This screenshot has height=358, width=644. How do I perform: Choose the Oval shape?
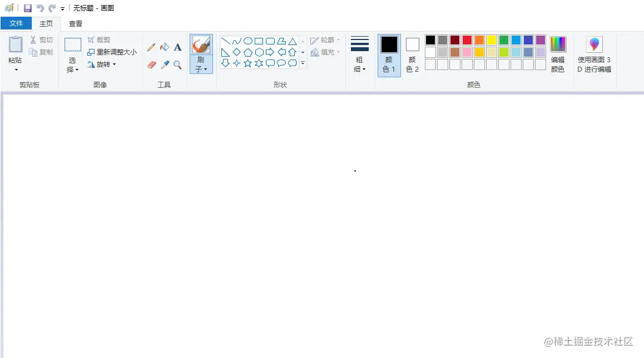tap(248, 41)
